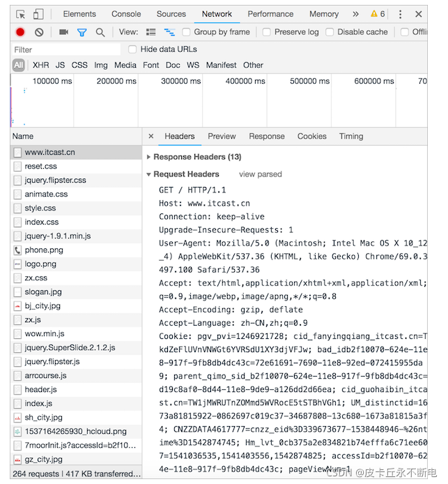Viewport: 448px width, 484px height.
Task: Select the header.js request
Action: [76, 390]
